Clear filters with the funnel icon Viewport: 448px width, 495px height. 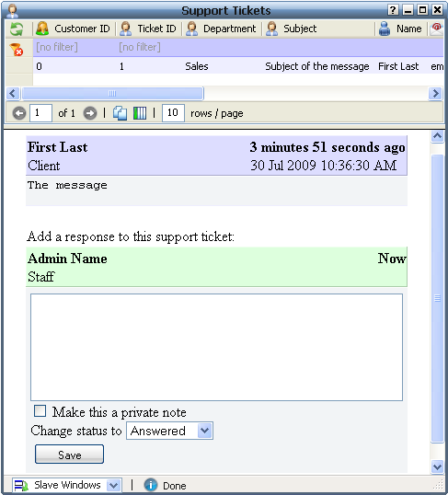click(17, 49)
